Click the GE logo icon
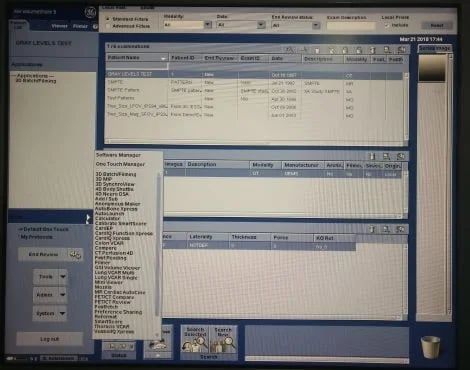Screen dimensions: 470x370 coord(90,13)
